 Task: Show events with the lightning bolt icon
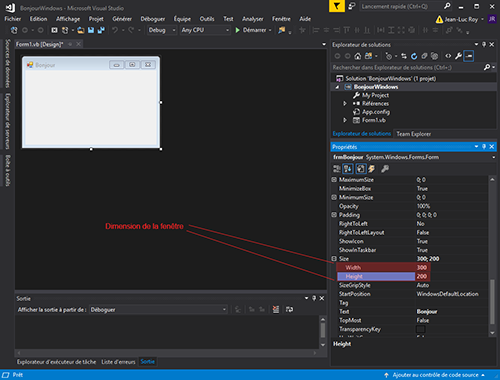coord(371,169)
